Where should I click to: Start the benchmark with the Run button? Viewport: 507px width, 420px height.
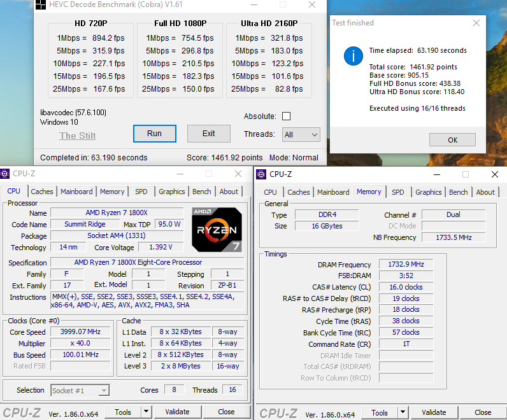[155, 134]
